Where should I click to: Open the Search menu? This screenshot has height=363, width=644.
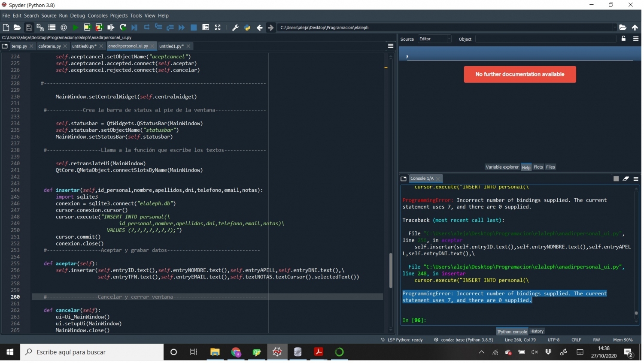click(x=31, y=15)
